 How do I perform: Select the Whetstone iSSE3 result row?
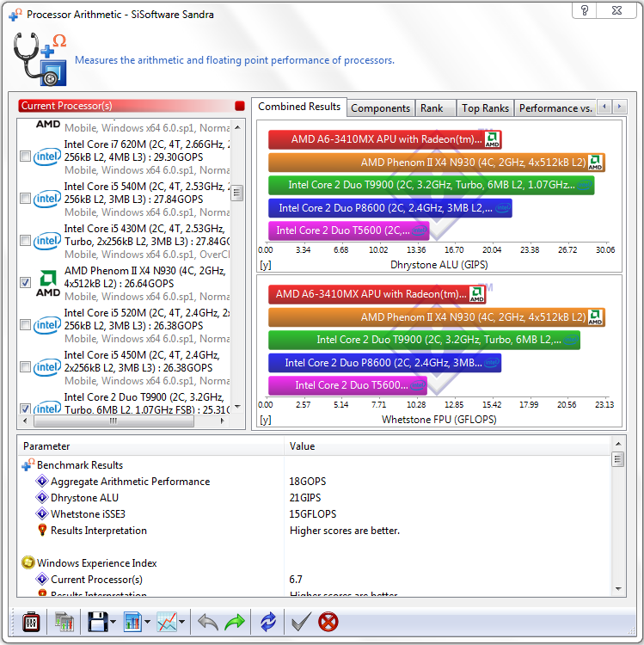click(x=314, y=514)
